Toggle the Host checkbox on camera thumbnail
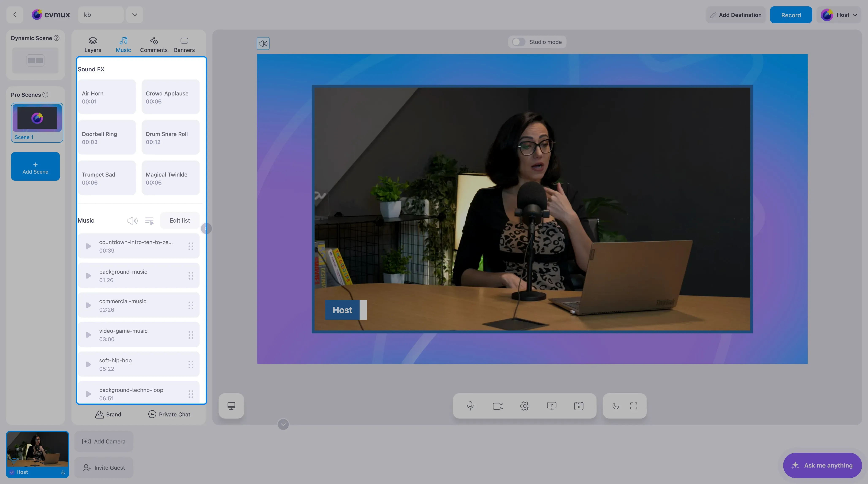 (x=12, y=472)
